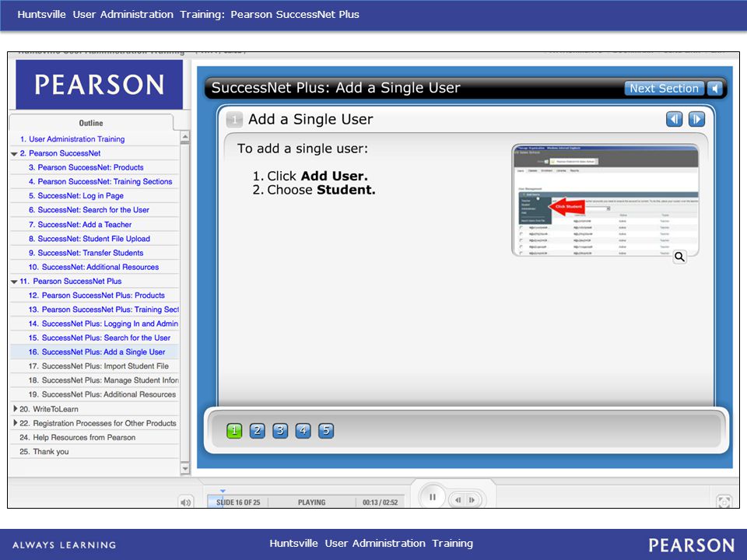Go to previous step using left arrow icon
747x560 pixels.
pyautogui.click(x=674, y=119)
